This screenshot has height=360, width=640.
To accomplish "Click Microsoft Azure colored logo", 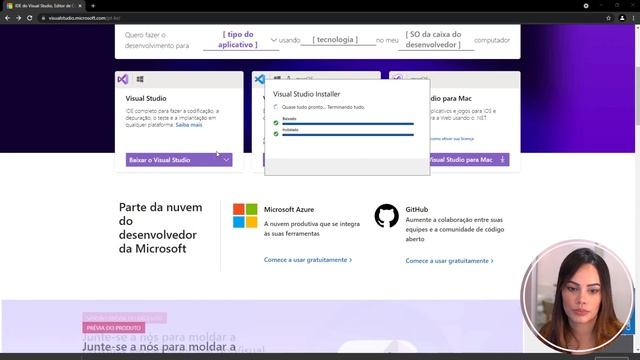I will (x=245, y=216).
